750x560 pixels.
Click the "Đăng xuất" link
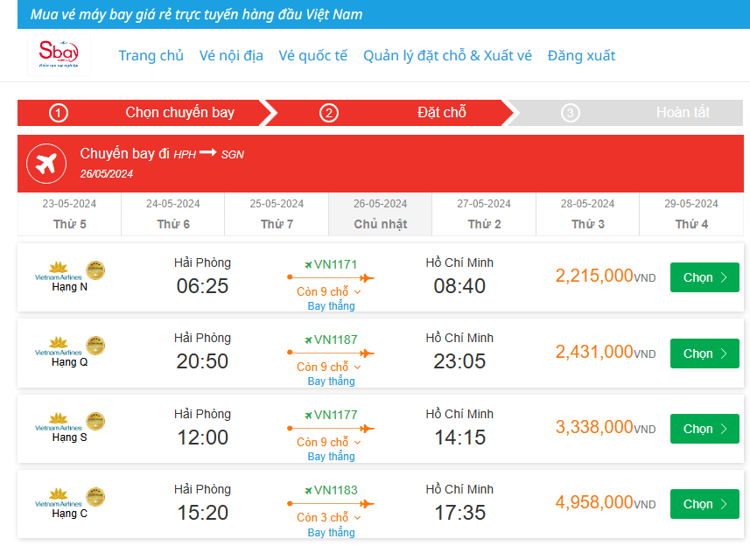click(581, 55)
